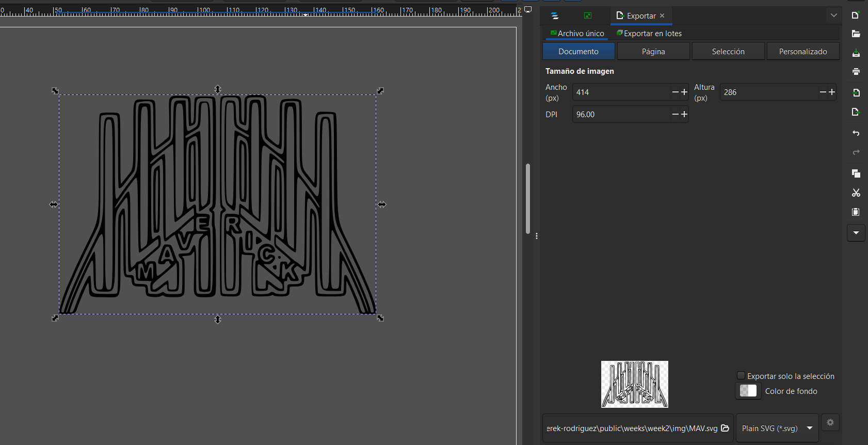Click the Import file icon

tap(856, 93)
